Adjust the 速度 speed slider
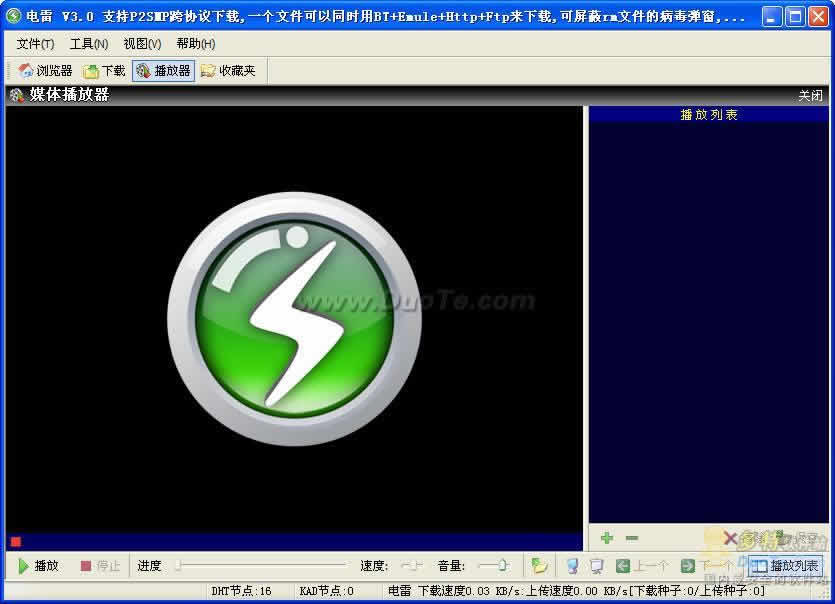Screen dimensions: 835x604 pos(412,565)
